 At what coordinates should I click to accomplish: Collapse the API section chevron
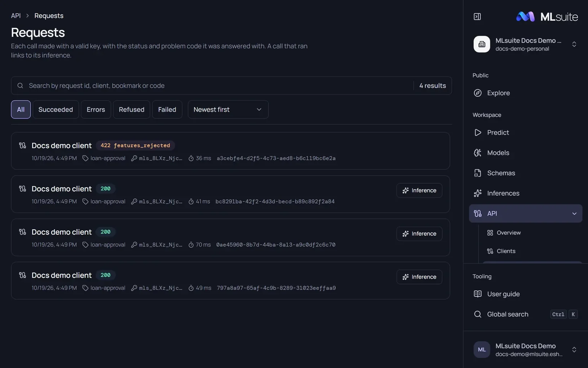pos(574,214)
